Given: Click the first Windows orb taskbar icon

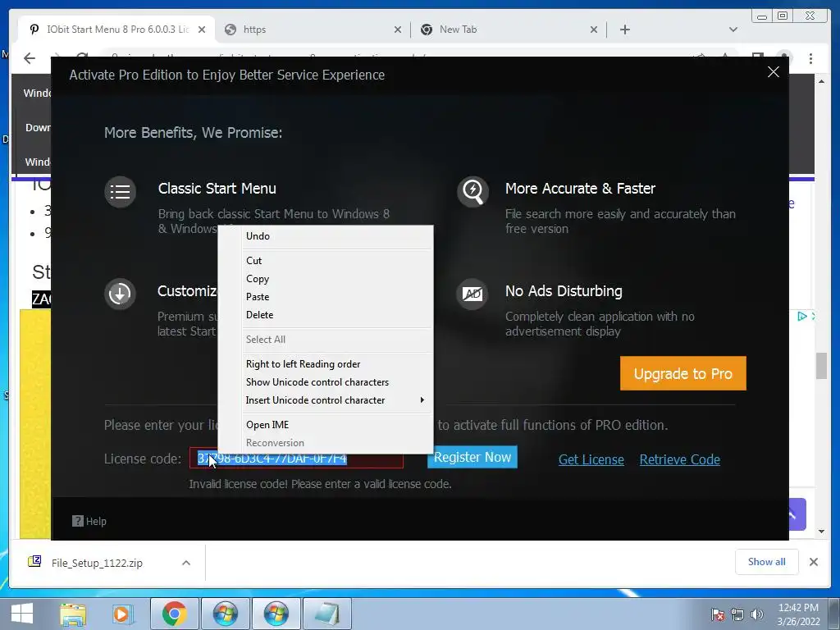Looking at the screenshot, I should tap(226, 614).
